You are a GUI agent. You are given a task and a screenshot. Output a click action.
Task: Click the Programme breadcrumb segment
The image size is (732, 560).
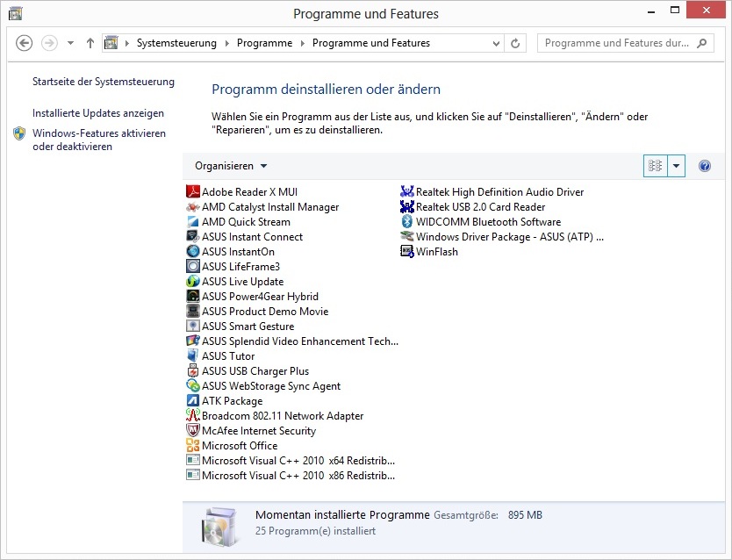click(265, 43)
